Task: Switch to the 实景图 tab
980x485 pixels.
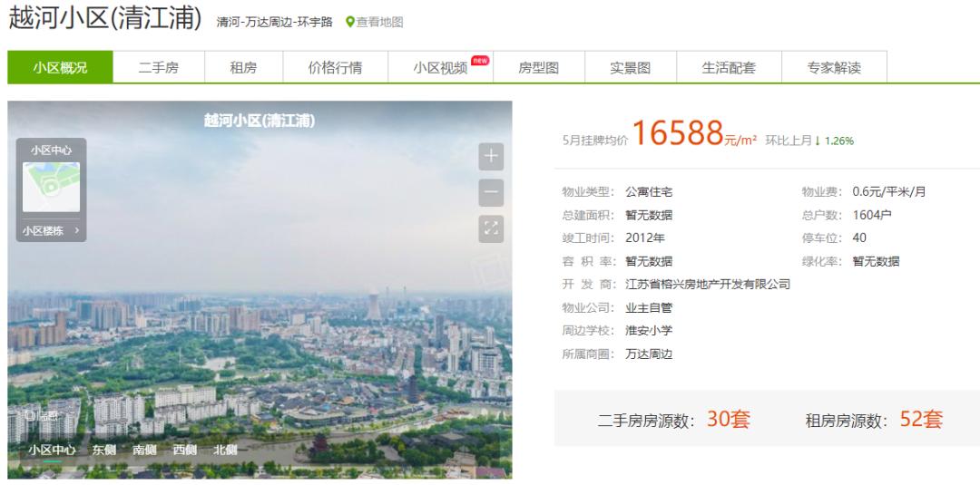Action: [631, 67]
